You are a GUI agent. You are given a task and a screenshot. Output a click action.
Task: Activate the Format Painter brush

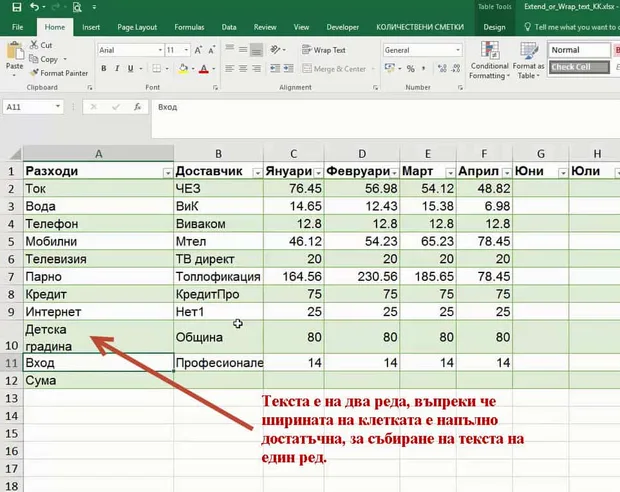point(59,73)
